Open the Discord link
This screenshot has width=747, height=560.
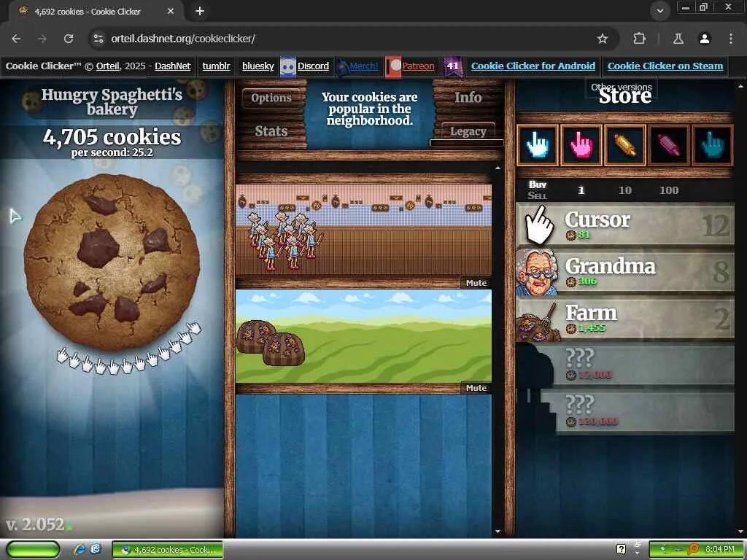tap(313, 66)
